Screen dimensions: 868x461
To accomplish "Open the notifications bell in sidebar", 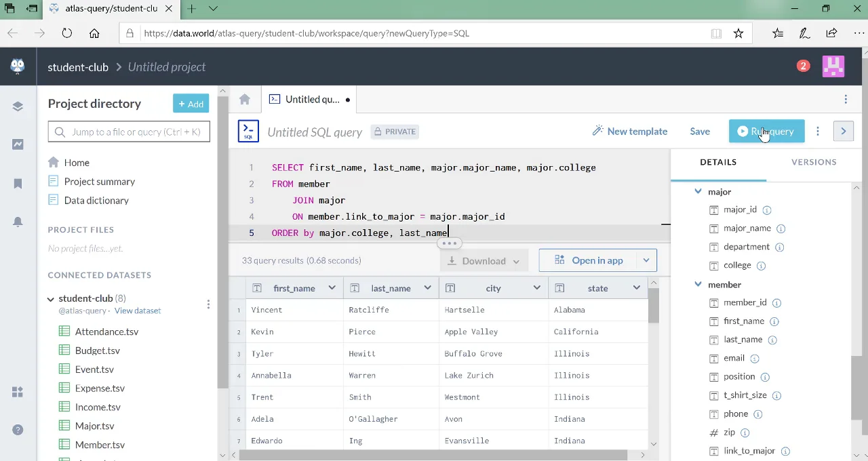I will coord(18,222).
